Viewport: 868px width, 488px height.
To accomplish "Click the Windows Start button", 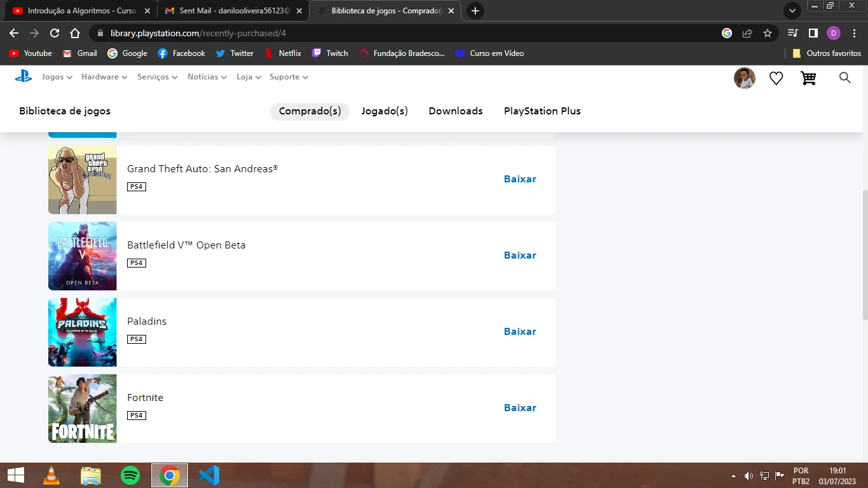I will pyautogui.click(x=15, y=475).
